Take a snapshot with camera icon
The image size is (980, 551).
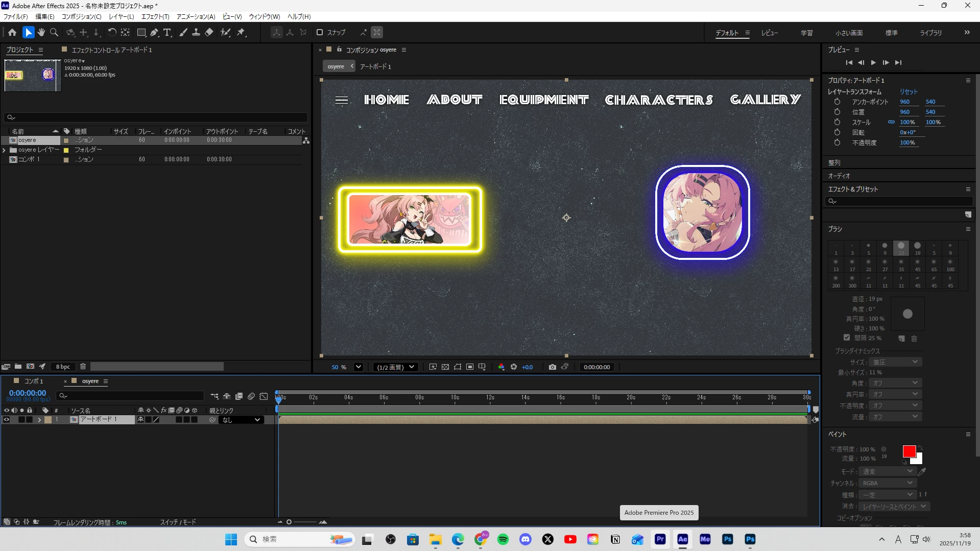click(552, 367)
